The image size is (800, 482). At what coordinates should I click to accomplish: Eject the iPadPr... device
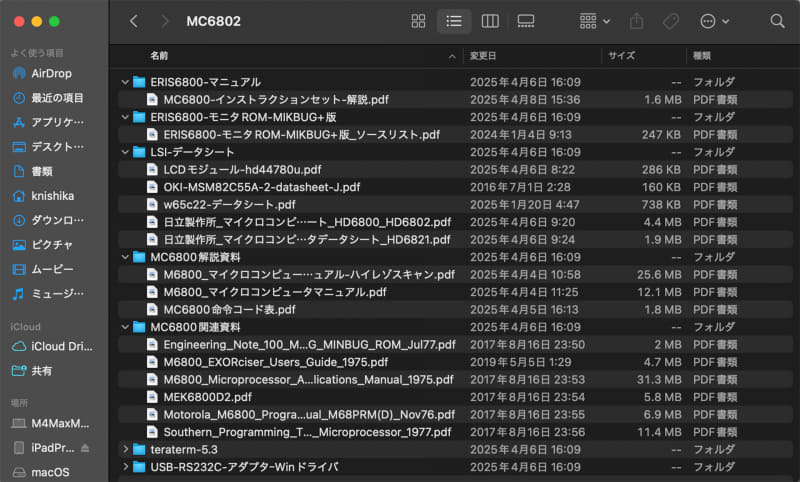pyautogui.click(x=85, y=448)
